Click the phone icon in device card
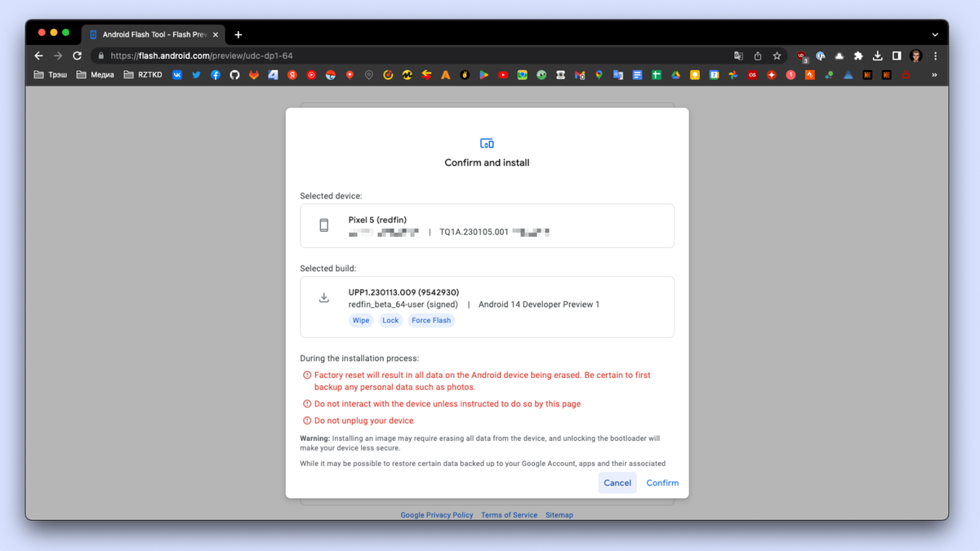Viewport: 980px width, 551px height. 324,225
